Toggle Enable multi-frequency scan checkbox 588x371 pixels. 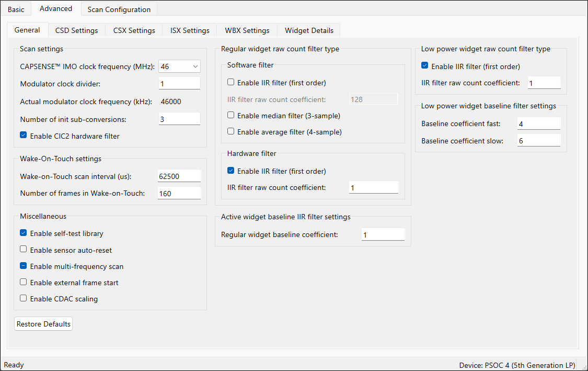[x=24, y=266]
